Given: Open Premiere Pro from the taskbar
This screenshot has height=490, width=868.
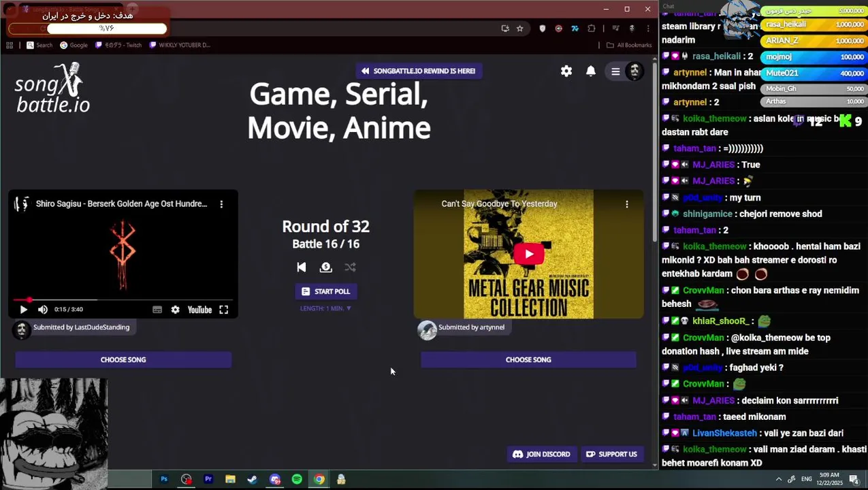Looking at the screenshot, I should 208,479.
